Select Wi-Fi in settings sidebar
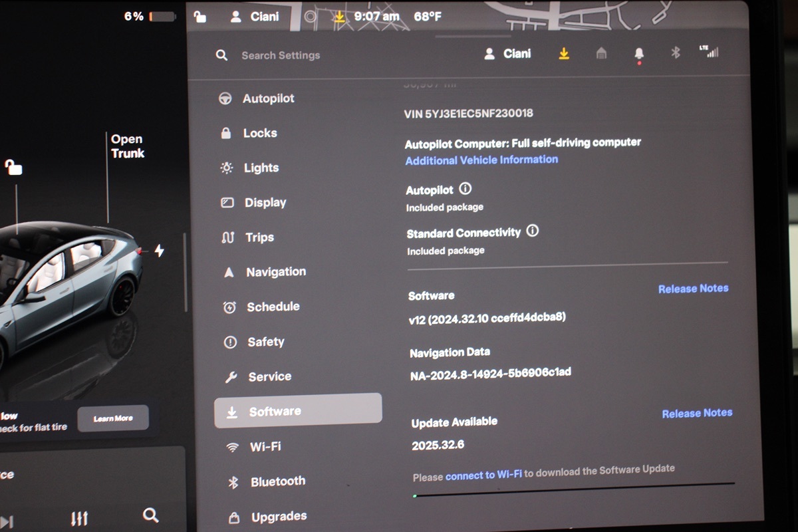 [265, 447]
